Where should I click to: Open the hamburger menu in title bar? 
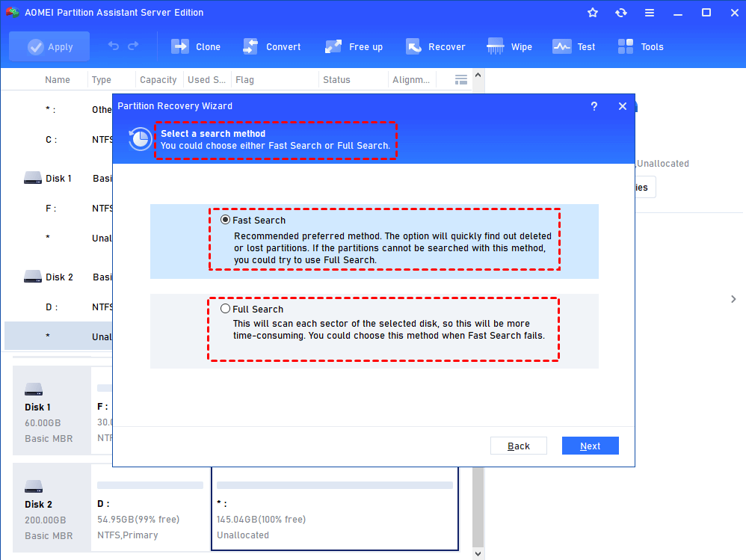pyautogui.click(x=650, y=13)
